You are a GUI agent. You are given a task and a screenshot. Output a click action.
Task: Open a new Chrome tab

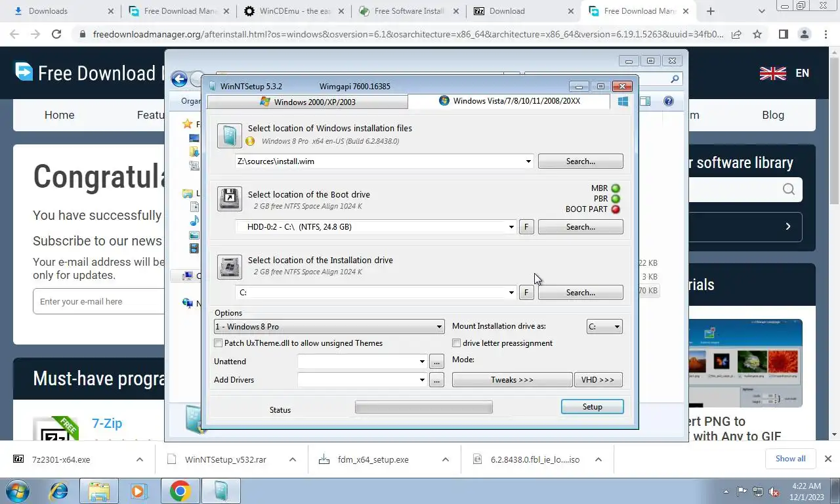tap(710, 11)
